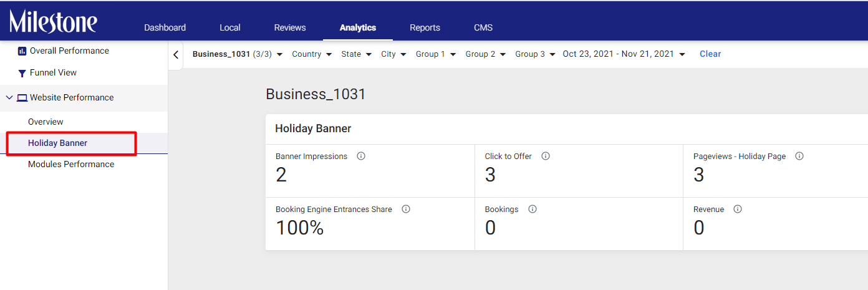Click the Holiday Banner card title

313,129
